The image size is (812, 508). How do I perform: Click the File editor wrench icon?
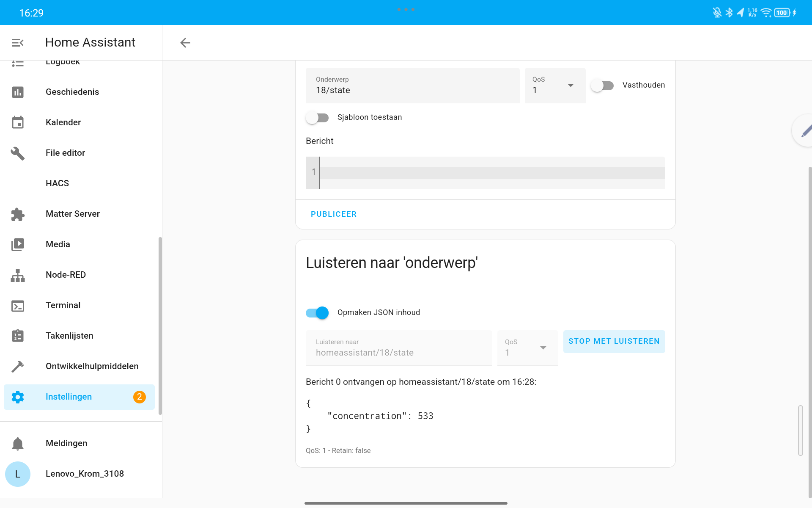coord(17,153)
